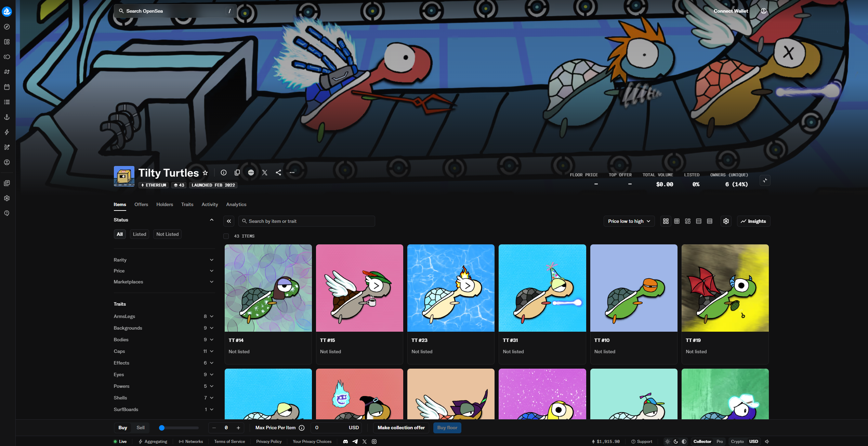Switch to the Offers tab
This screenshot has height=446, width=868.
[141, 204]
